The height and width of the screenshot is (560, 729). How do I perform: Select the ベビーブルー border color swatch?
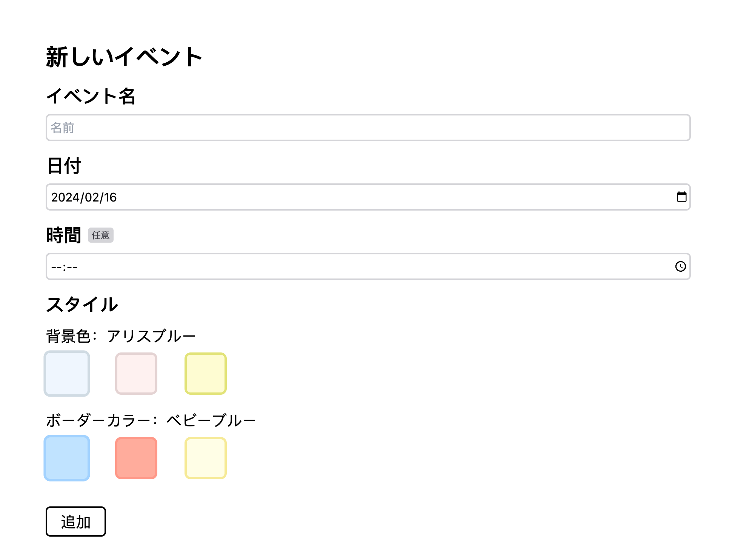[67, 458]
